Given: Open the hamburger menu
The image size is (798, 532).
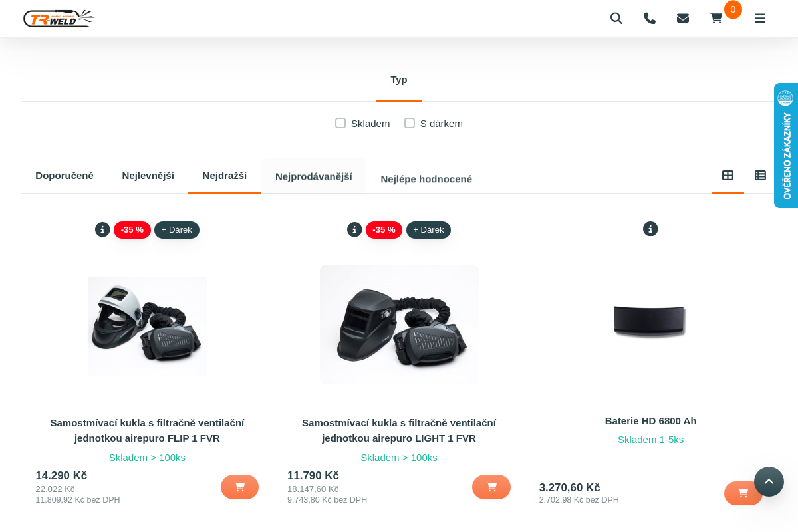Looking at the screenshot, I should coord(760,19).
